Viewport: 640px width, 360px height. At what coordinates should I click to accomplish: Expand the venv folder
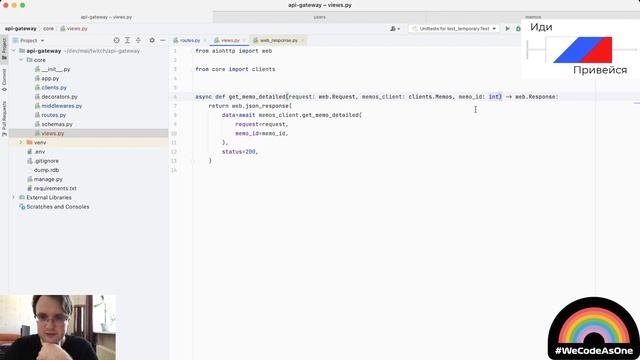point(21,142)
